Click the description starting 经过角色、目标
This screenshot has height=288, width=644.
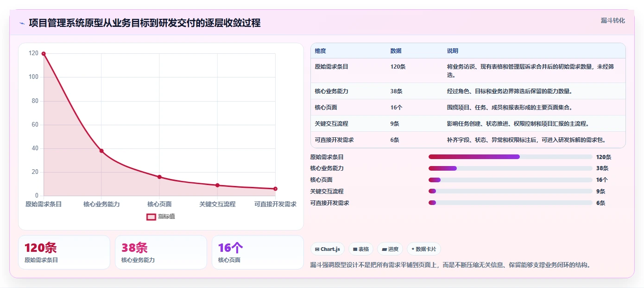click(x=509, y=91)
